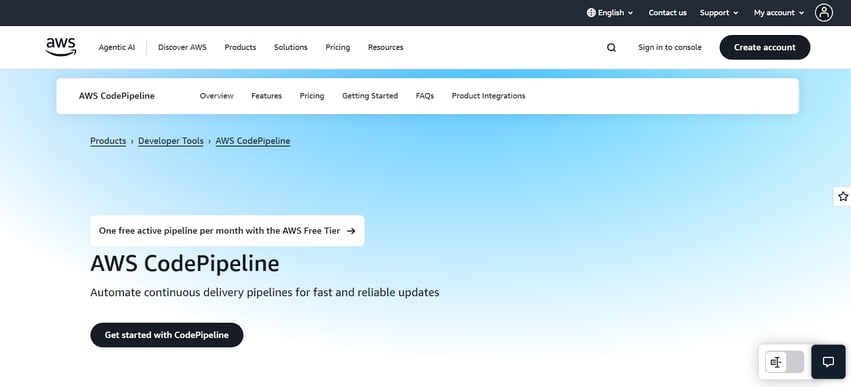Viewport: 851px width, 387px height.
Task: Open the Pricing menu in top navigation
Action: pos(338,47)
